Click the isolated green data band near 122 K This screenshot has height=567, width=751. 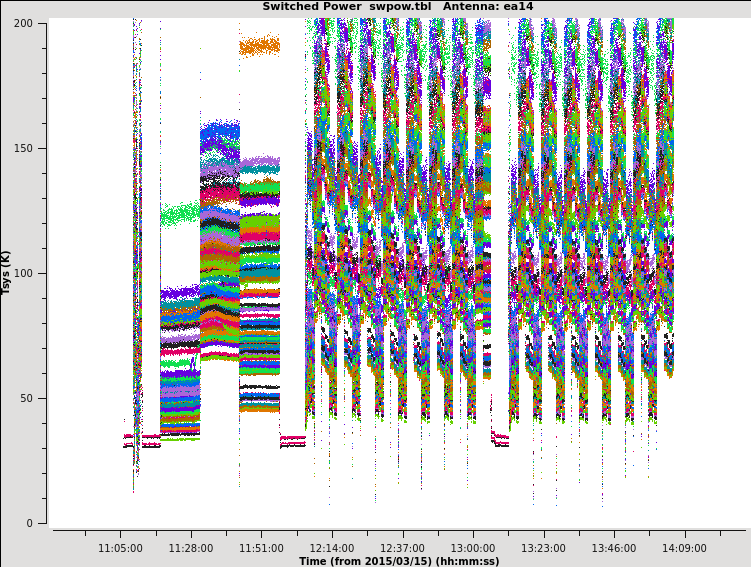(180, 214)
